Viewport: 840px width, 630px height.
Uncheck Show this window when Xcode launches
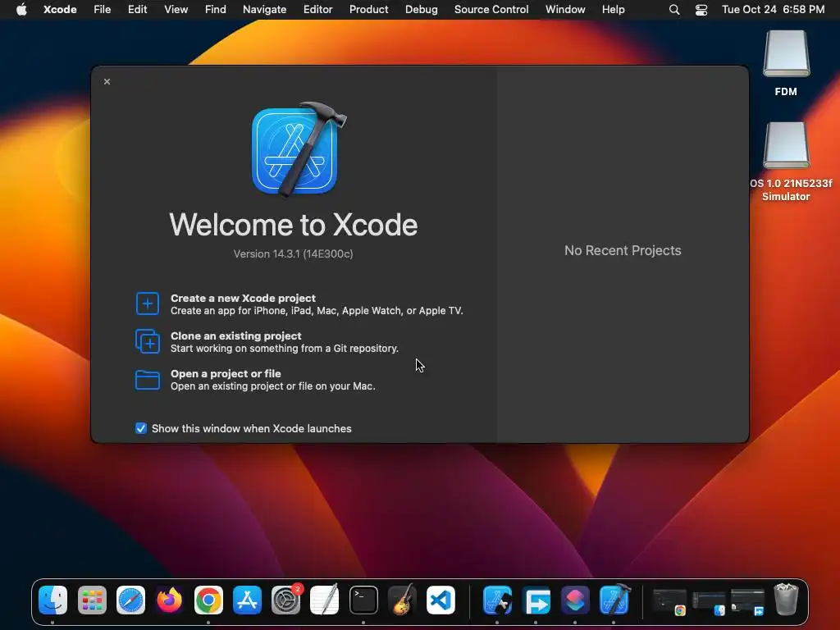click(141, 428)
